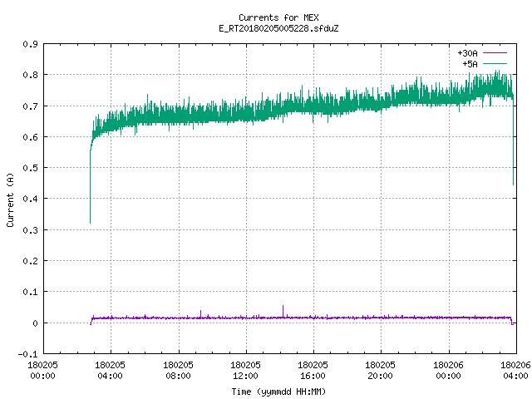Click the 0.6 y-axis tick label
Viewport: 532px width, 399px height.
30,137
